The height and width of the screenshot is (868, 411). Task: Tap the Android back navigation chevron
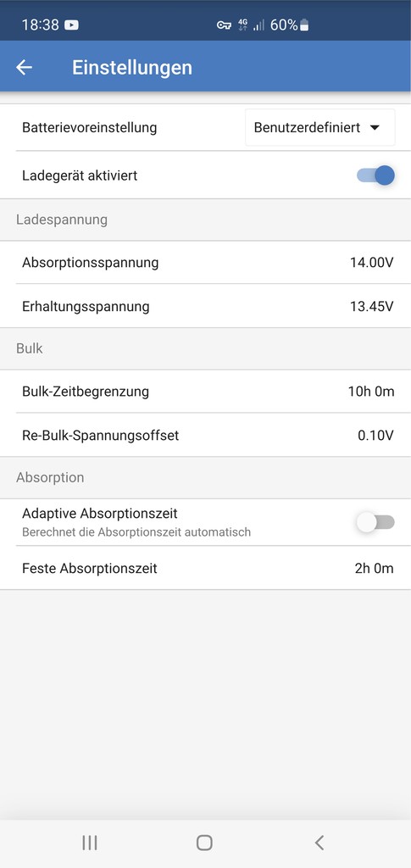point(319,843)
